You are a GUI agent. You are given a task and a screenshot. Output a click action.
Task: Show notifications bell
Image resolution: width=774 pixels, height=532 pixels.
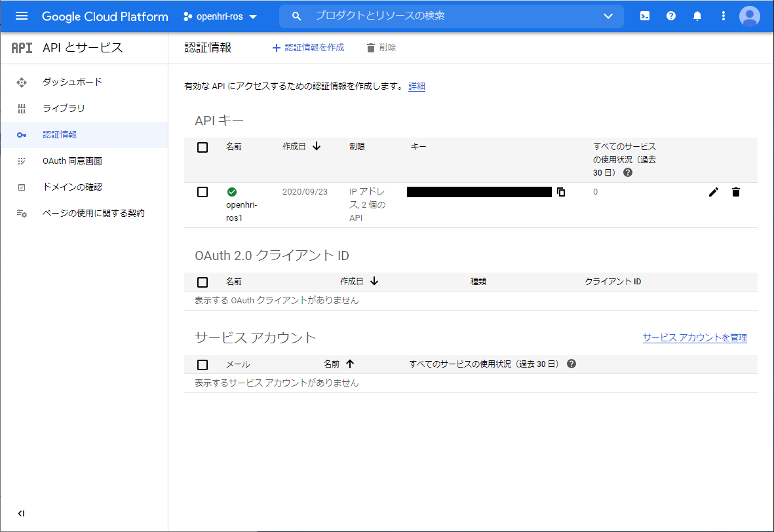tap(697, 16)
